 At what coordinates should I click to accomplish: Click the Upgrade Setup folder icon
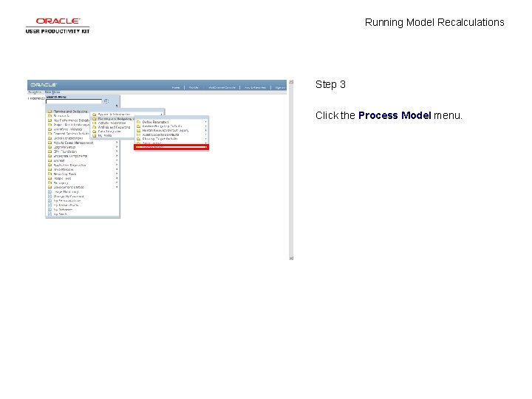(50, 147)
